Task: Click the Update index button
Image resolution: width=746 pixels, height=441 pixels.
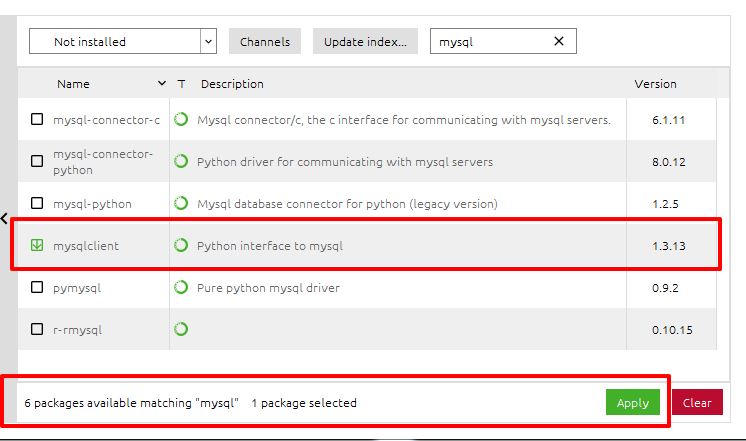Action: (x=365, y=41)
